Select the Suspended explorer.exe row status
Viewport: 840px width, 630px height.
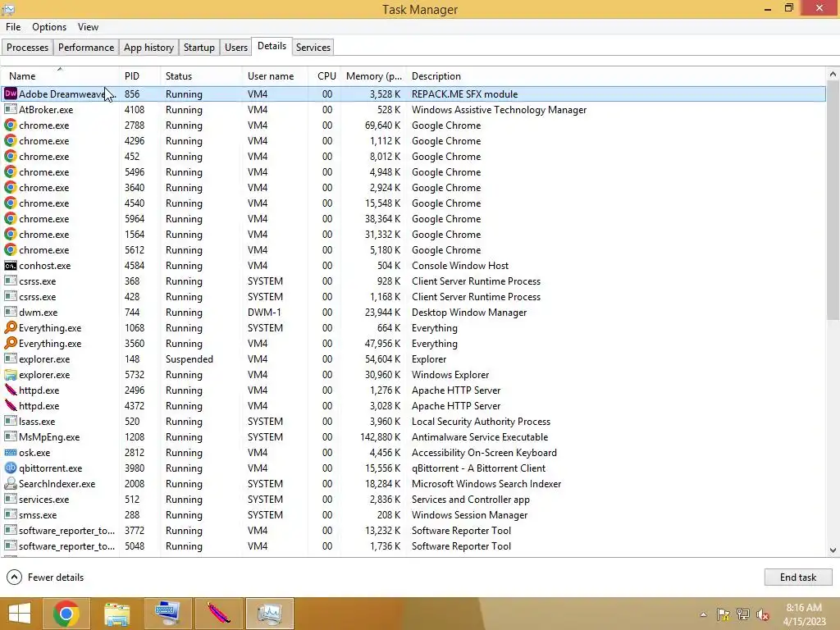click(189, 359)
